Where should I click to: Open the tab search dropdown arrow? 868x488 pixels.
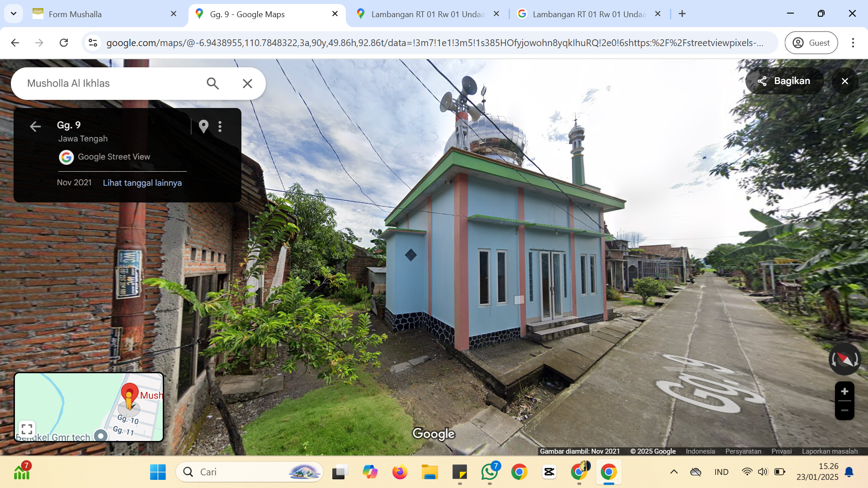(x=14, y=14)
